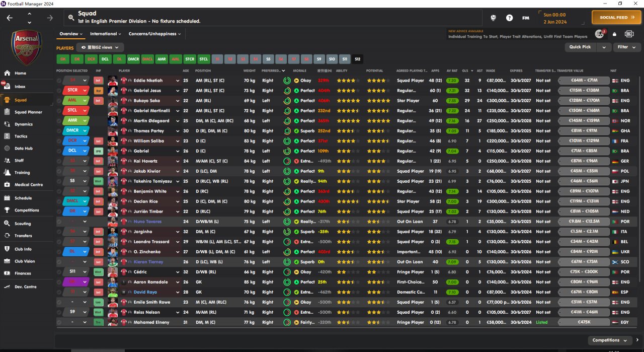Open Club Info in the sidebar
Screen dimensions: 644x352
(x=28, y=249)
